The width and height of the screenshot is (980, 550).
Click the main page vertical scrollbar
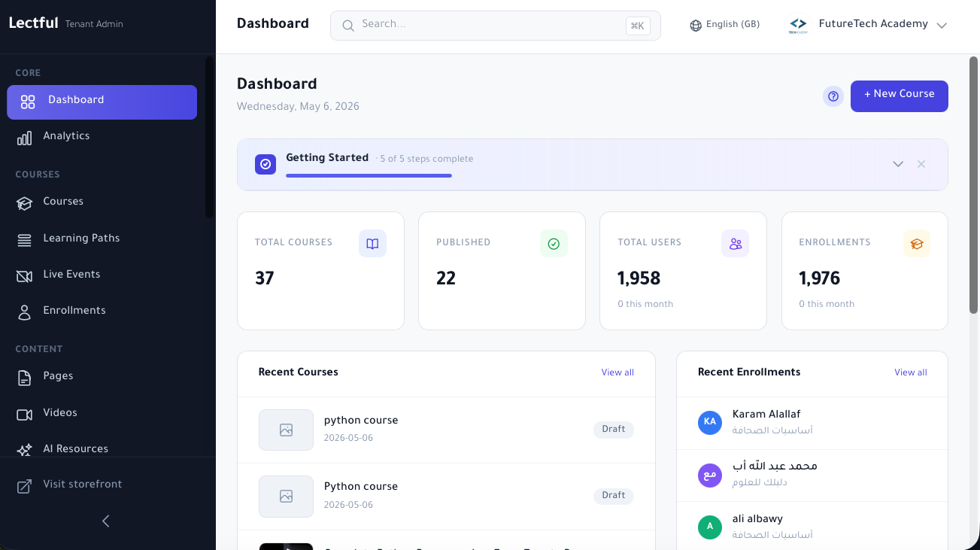click(x=974, y=185)
